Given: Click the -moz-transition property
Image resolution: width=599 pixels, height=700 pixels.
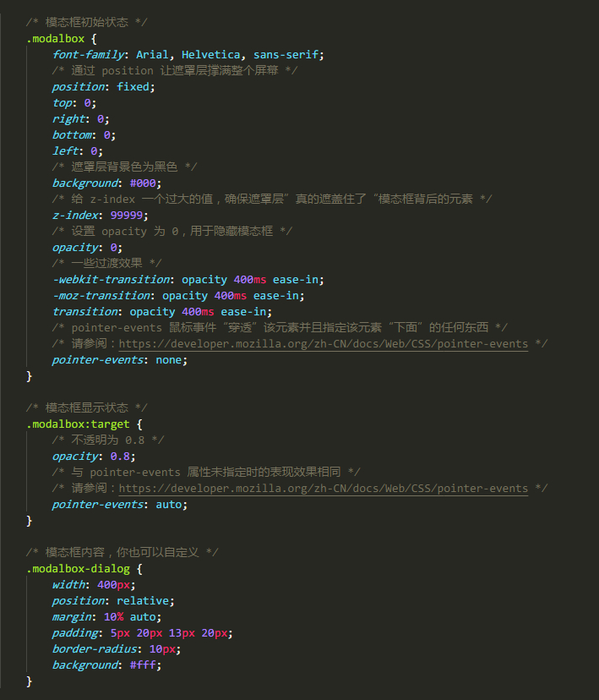Looking at the screenshot, I should [101, 296].
